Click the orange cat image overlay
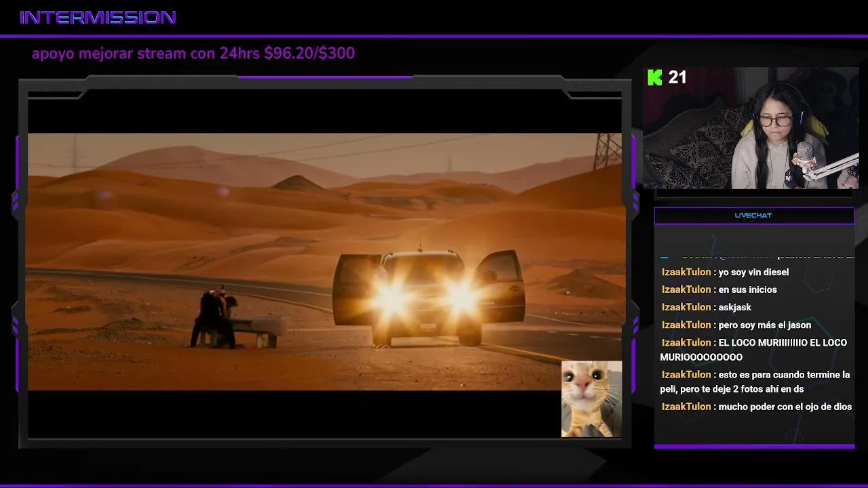 point(591,399)
